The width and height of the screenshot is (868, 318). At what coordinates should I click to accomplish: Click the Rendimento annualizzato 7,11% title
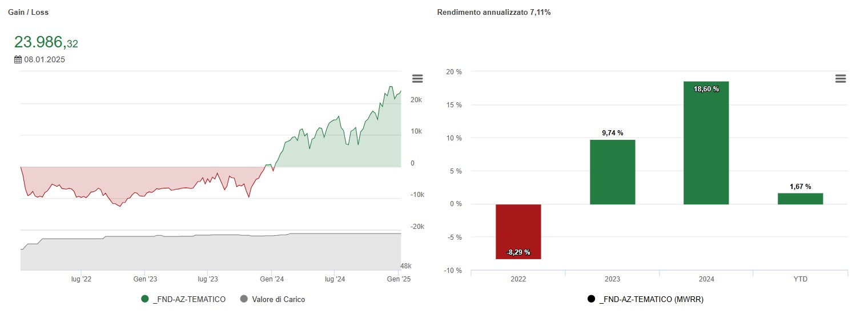tap(493, 12)
